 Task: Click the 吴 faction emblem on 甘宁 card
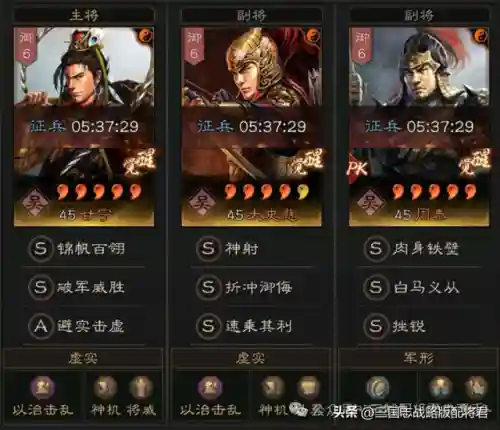point(36,202)
